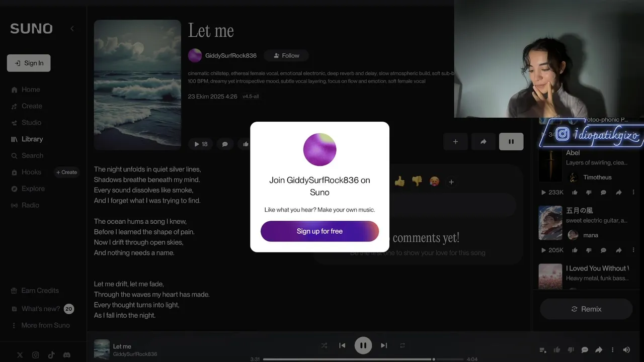Viewport: 644px width, 362px height.
Task: React with thumbs-up emoji
Action: click(400, 182)
